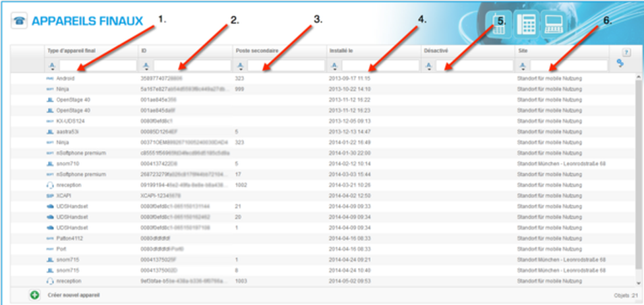The height and width of the screenshot is (305, 644).
Task: Click the desk phone icon in header
Action: (x=526, y=24)
